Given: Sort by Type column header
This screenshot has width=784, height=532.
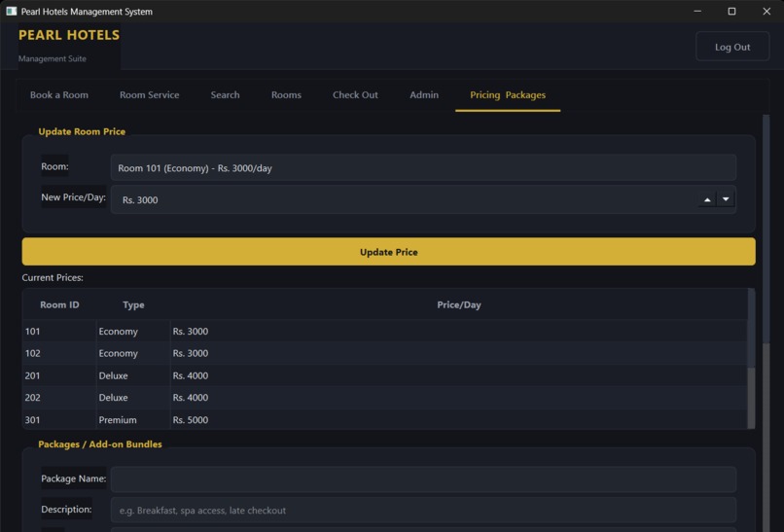Looking at the screenshot, I should (133, 305).
